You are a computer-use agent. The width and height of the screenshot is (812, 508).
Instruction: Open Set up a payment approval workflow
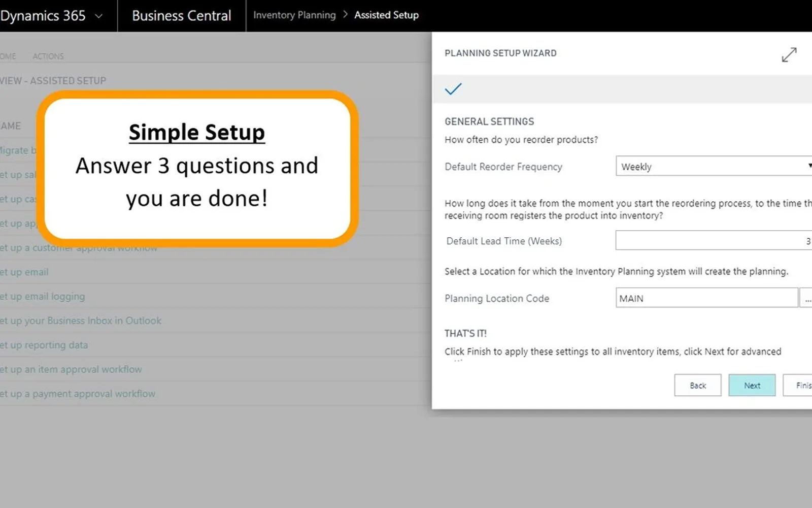78,394
